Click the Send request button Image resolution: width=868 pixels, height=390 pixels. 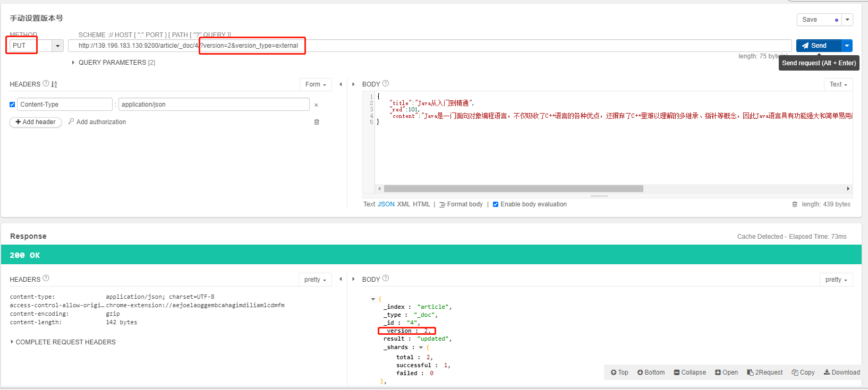point(819,46)
